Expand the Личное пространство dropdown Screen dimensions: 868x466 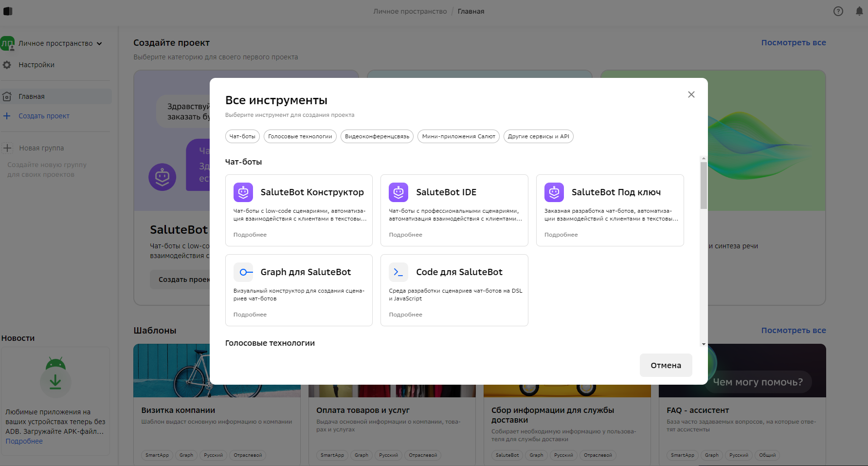[99, 43]
